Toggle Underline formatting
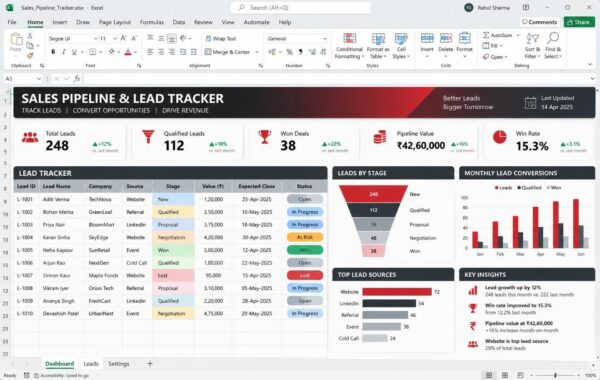Viewport: 600px width, 380px height. (74, 52)
